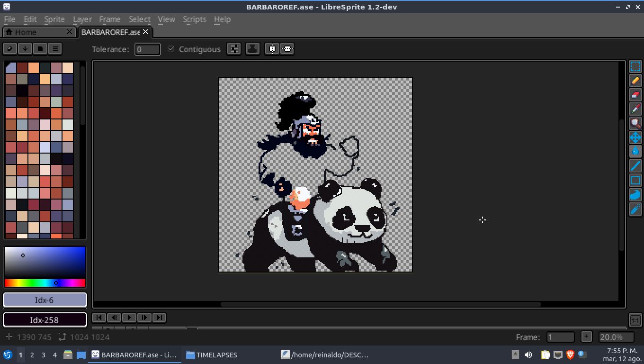Open the Frame menu
This screenshot has height=364, width=644.
point(110,19)
